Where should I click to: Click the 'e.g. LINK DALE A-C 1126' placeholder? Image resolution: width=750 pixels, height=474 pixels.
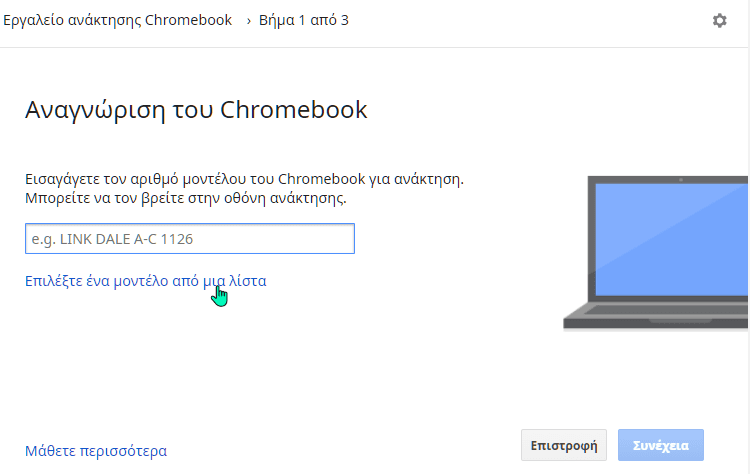tap(112, 239)
